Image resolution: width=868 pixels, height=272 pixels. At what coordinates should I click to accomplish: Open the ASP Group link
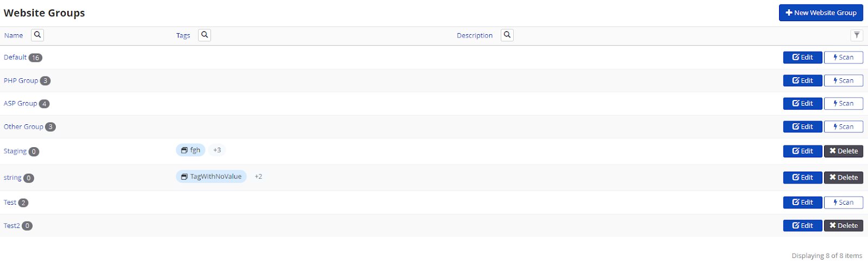coord(21,103)
